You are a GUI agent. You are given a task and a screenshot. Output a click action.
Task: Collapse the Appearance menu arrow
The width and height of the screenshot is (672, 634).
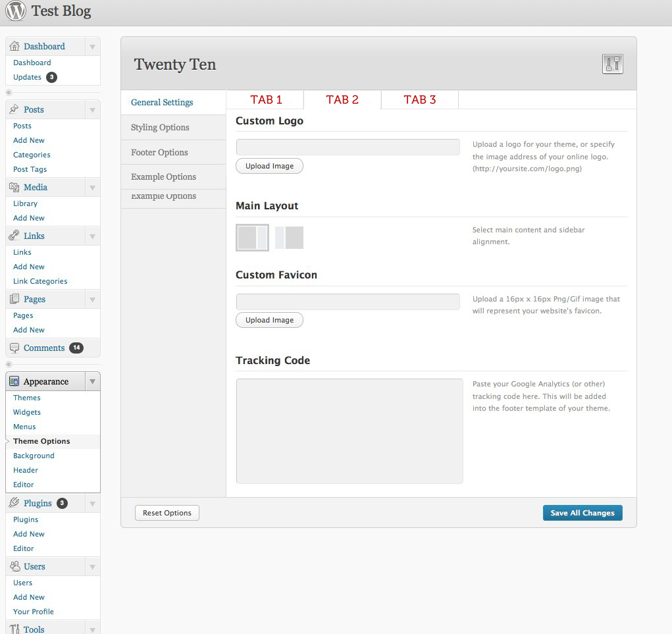tap(92, 381)
